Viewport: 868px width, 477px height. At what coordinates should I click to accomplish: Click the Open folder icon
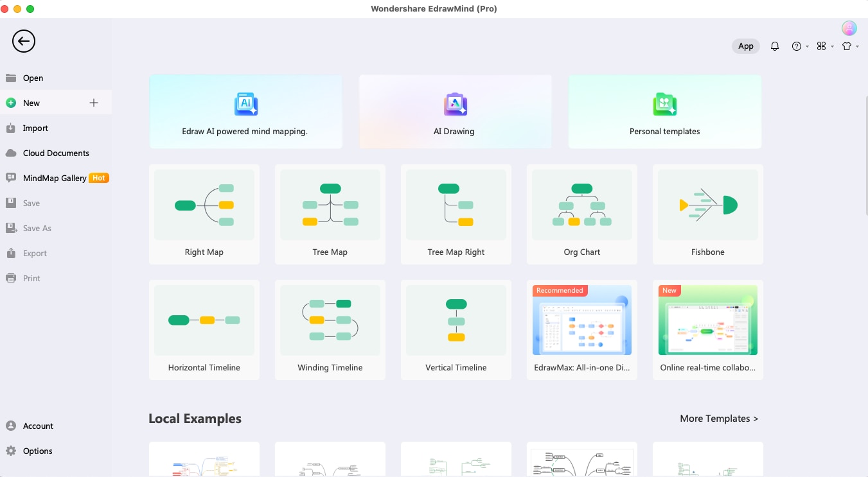click(11, 78)
